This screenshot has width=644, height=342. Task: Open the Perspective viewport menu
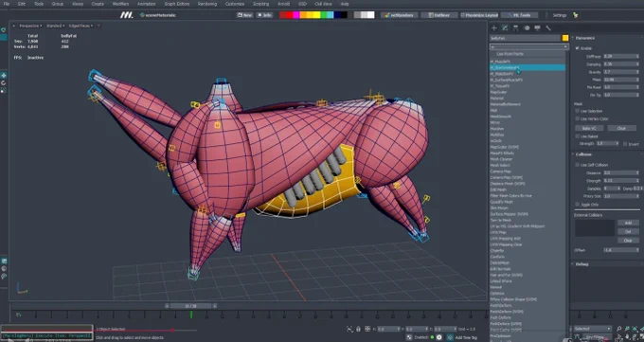31,26
